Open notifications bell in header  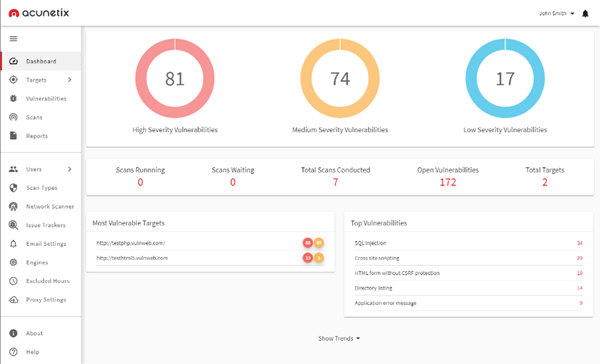click(585, 14)
